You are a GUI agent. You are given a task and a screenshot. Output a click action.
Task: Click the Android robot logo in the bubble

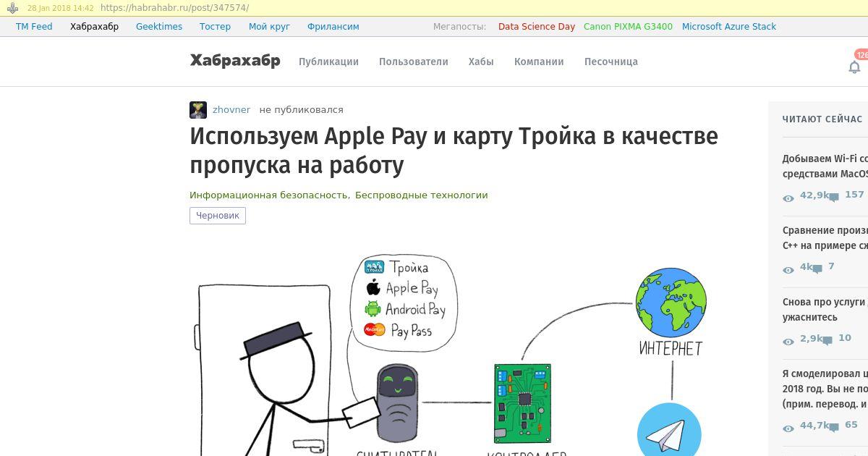(373, 309)
